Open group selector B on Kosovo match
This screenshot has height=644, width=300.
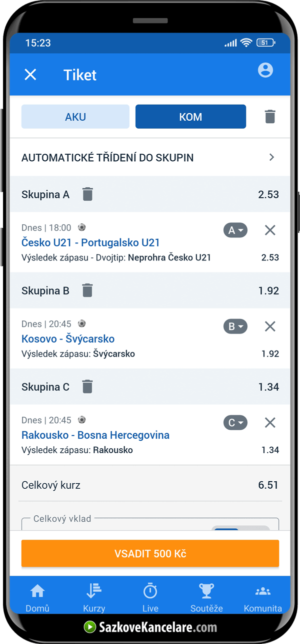235,326
